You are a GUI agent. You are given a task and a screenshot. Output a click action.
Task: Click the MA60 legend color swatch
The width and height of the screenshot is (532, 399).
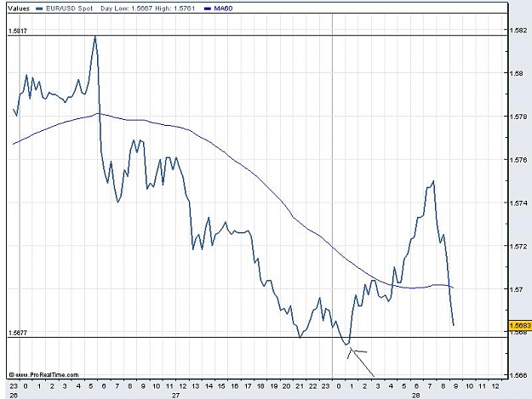pos(208,9)
